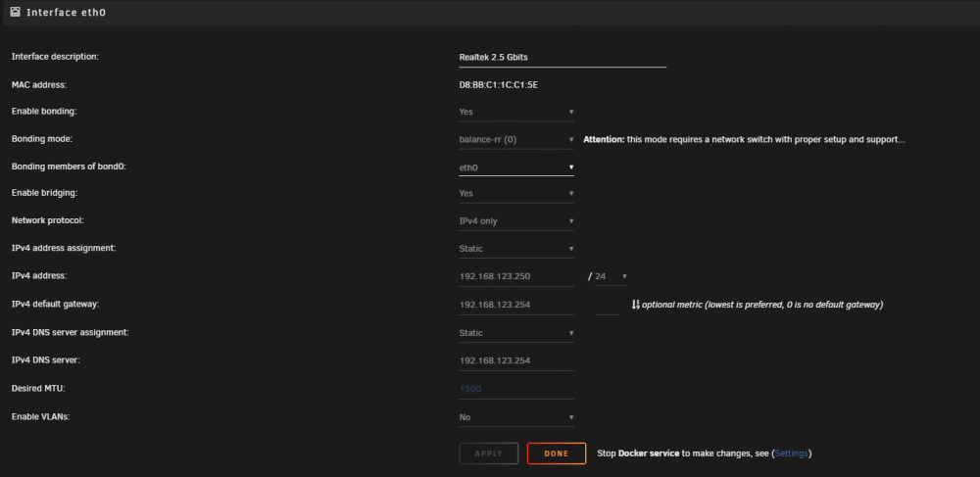Open the Enable bonding dropdown
The image size is (980, 477).
click(x=516, y=112)
